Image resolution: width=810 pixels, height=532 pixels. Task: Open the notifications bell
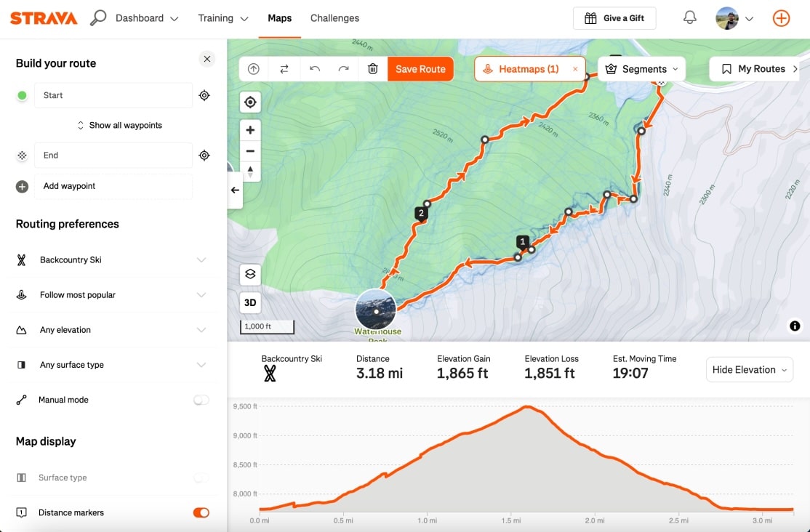[688, 18]
